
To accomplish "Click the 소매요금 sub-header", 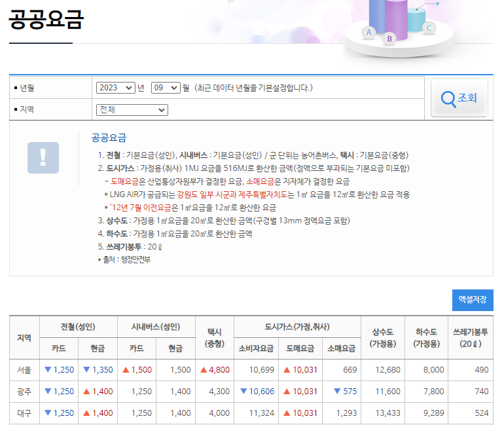I will [342, 348].
